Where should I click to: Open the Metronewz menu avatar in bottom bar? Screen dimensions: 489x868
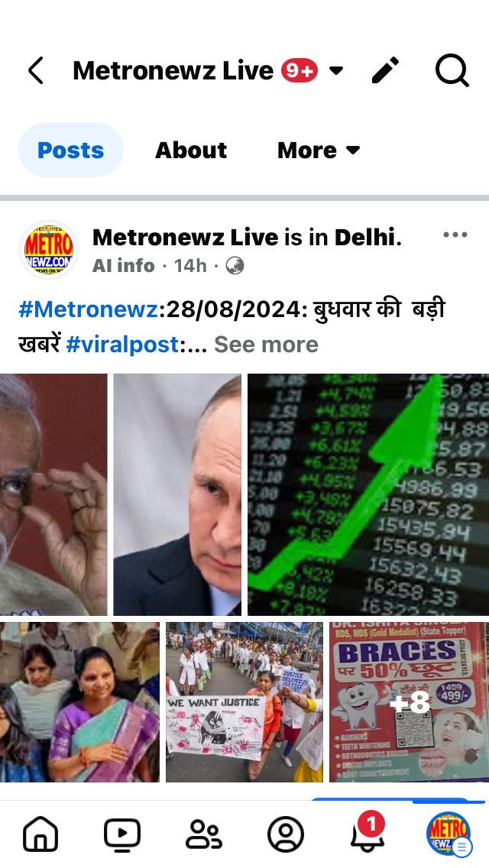coord(449,834)
